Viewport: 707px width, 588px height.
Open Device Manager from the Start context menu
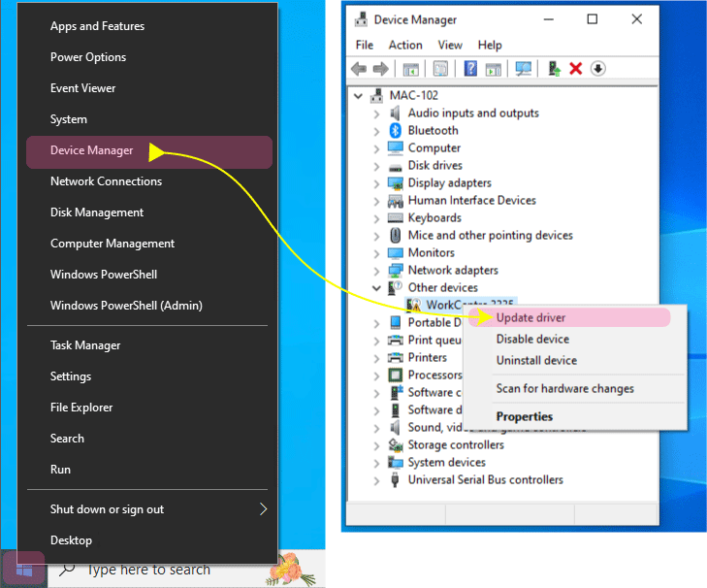coord(91,150)
